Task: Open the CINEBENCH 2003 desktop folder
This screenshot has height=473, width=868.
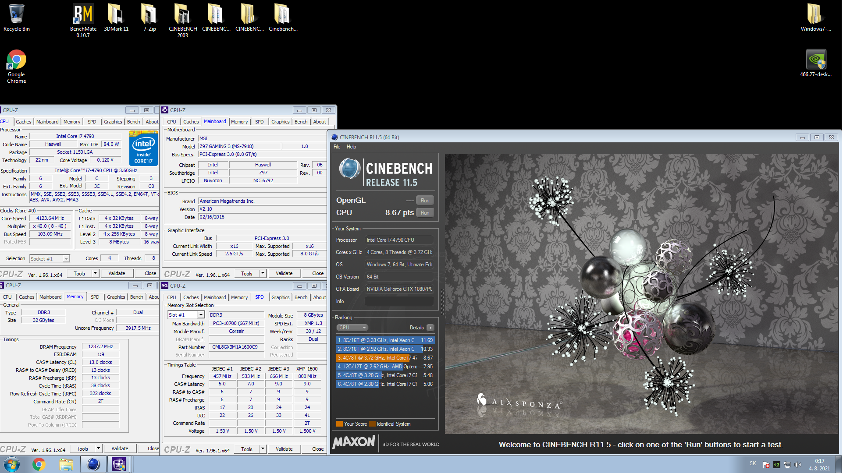Action: pos(183,20)
